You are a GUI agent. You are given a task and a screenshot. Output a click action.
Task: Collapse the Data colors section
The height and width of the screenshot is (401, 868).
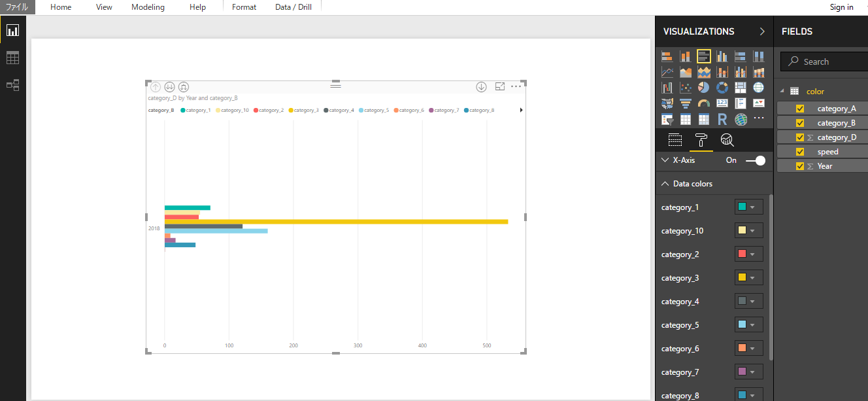tap(665, 184)
